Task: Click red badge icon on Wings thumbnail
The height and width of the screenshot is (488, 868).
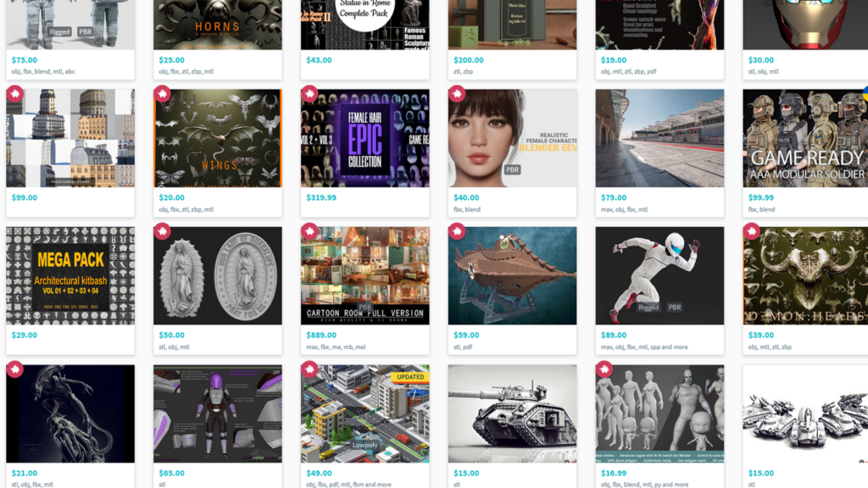Action: (162, 93)
